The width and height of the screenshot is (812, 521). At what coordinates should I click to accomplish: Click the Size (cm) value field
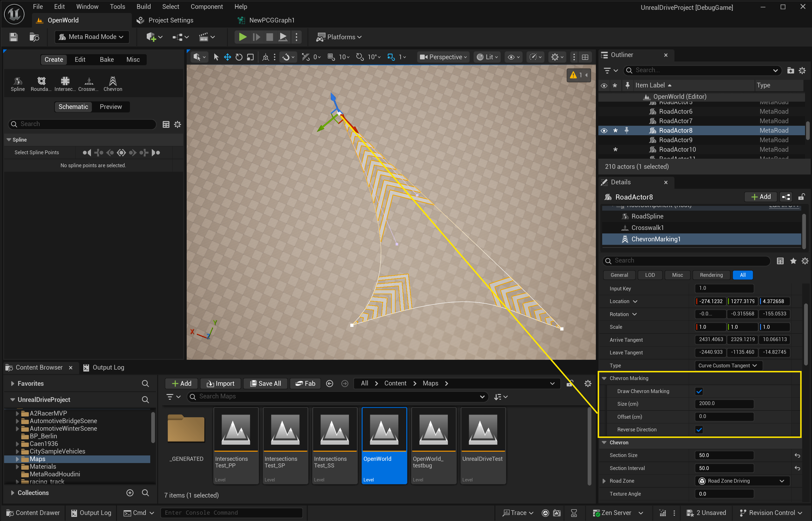point(724,403)
